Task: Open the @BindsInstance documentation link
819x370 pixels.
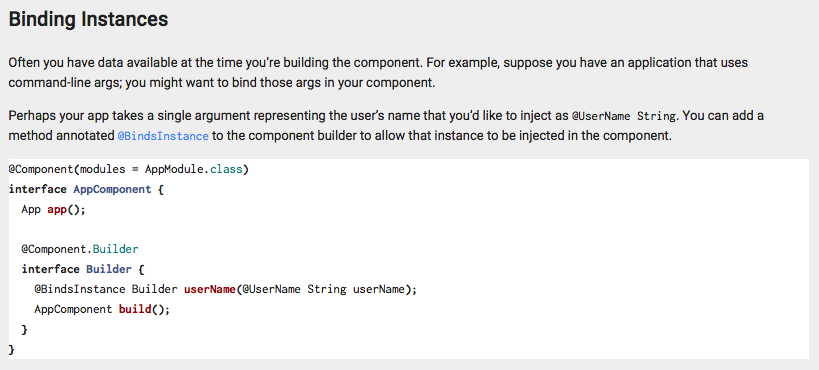Action: 163,136
